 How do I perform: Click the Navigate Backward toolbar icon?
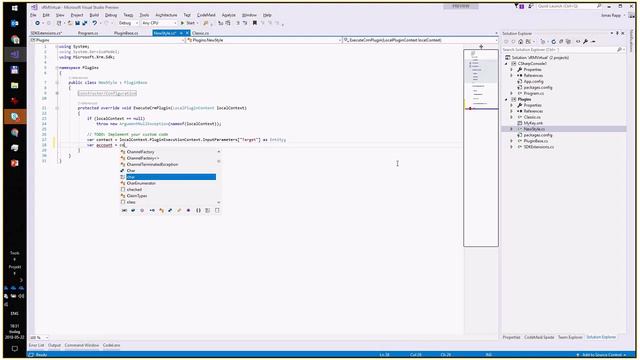37,23
